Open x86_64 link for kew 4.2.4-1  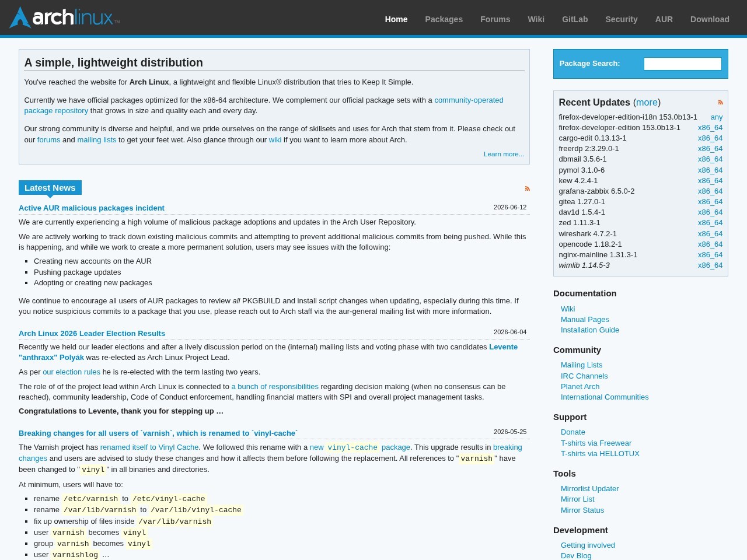710,181
